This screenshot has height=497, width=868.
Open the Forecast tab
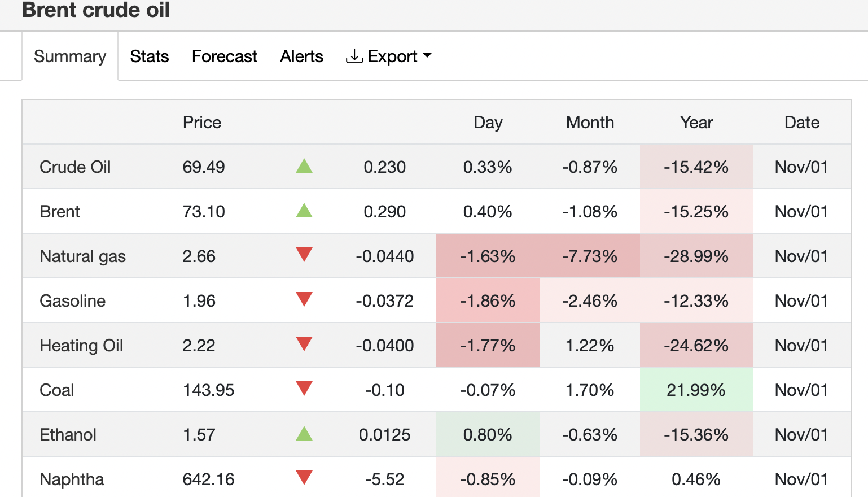pos(225,56)
